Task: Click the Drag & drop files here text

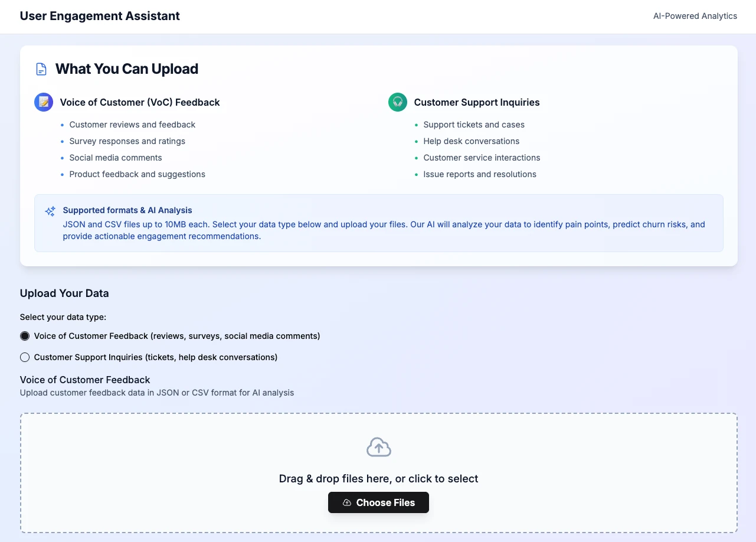Action: point(378,479)
